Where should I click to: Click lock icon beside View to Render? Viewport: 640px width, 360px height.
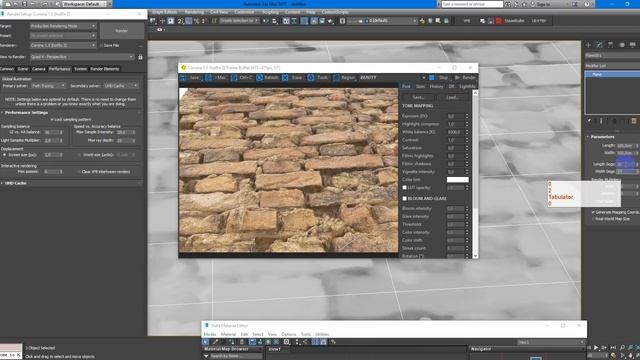pos(140,57)
